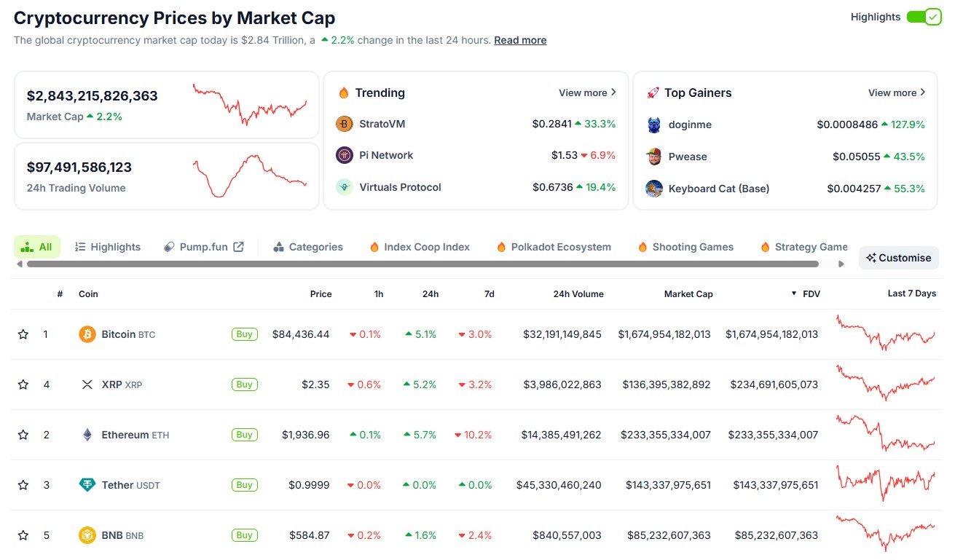This screenshot has width=955, height=560.
Task: Click the Tether USDT icon
Action: (x=87, y=484)
